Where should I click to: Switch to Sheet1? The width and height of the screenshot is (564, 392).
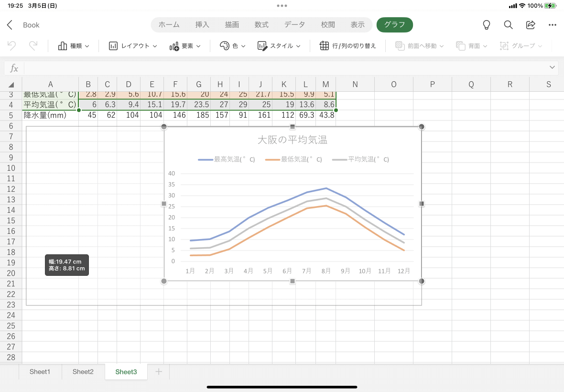click(40, 371)
